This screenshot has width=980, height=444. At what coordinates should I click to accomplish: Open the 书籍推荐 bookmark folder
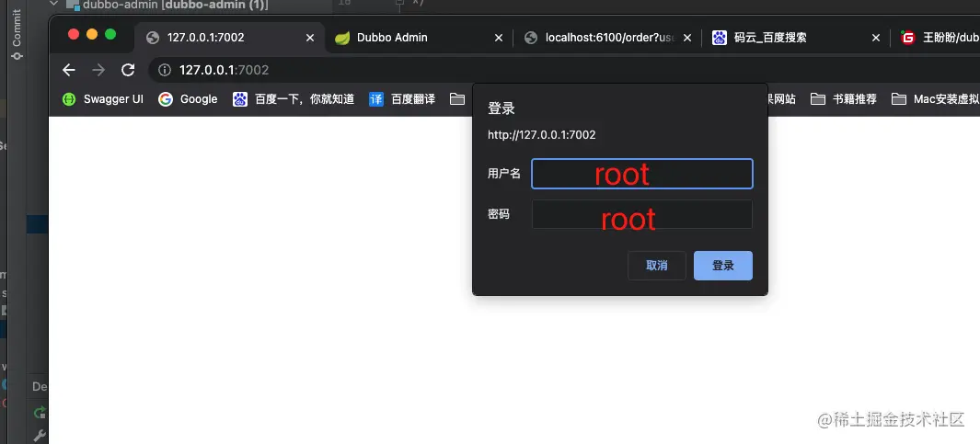pyautogui.click(x=844, y=98)
